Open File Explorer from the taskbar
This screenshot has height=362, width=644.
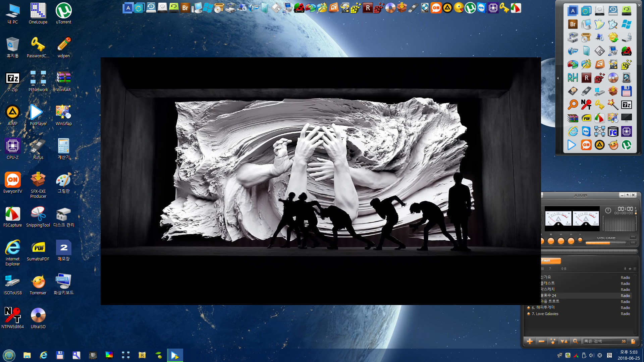tap(27, 355)
